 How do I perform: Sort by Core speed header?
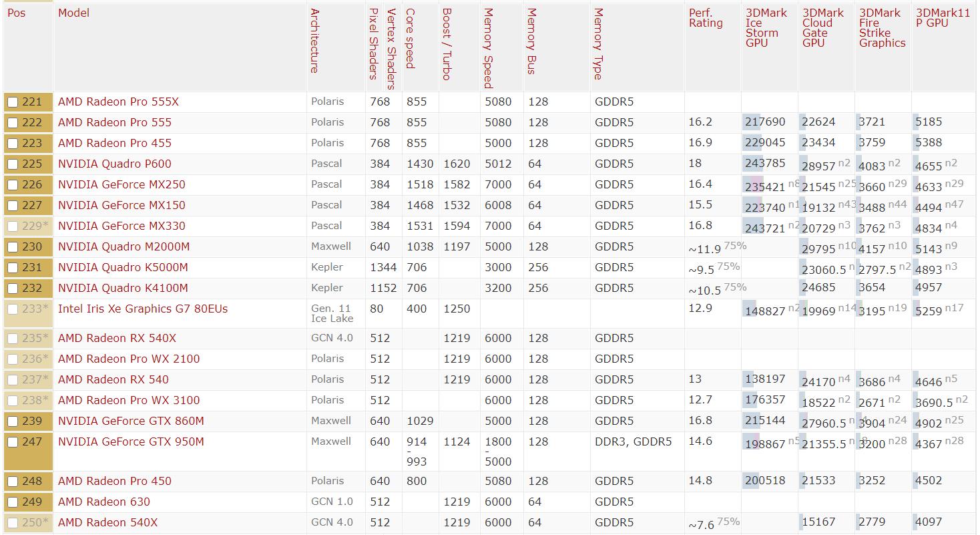tap(410, 38)
